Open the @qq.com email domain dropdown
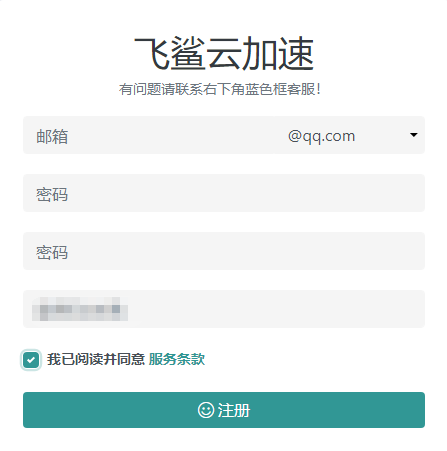447x451 pixels. tap(349, 135)
